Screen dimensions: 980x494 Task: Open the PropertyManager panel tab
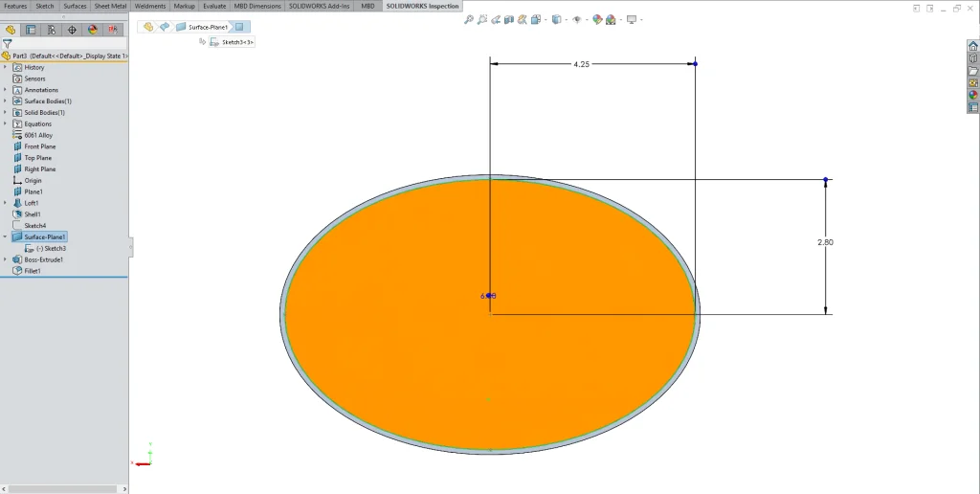(32, 31)
